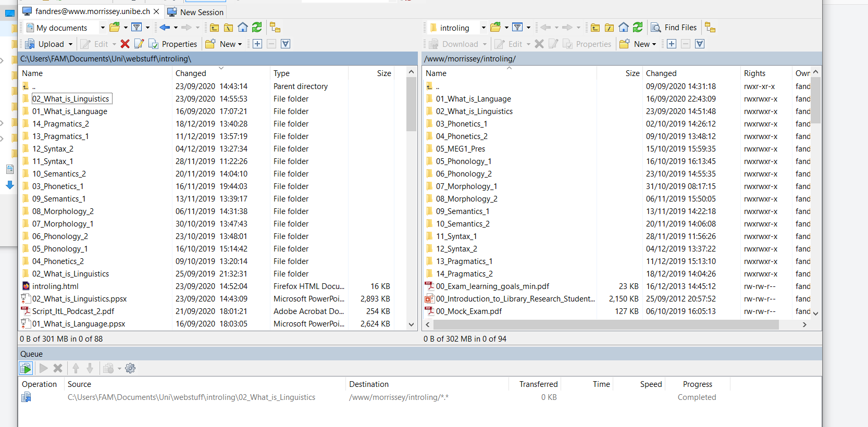868x427 pixels.
Task: Toggle local directory tree view
Action: pyautogui.click(x=275, y=28)
